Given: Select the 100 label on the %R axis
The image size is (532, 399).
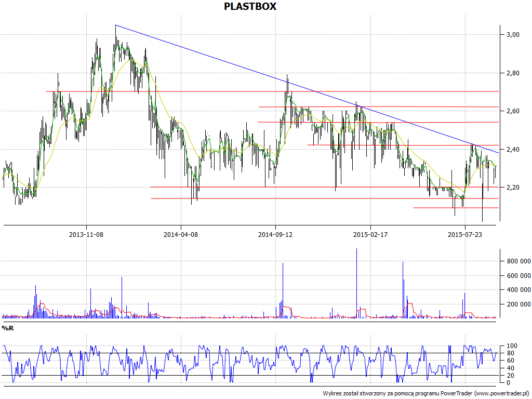Looking at the screenshot, I should (x=512, y=346).
